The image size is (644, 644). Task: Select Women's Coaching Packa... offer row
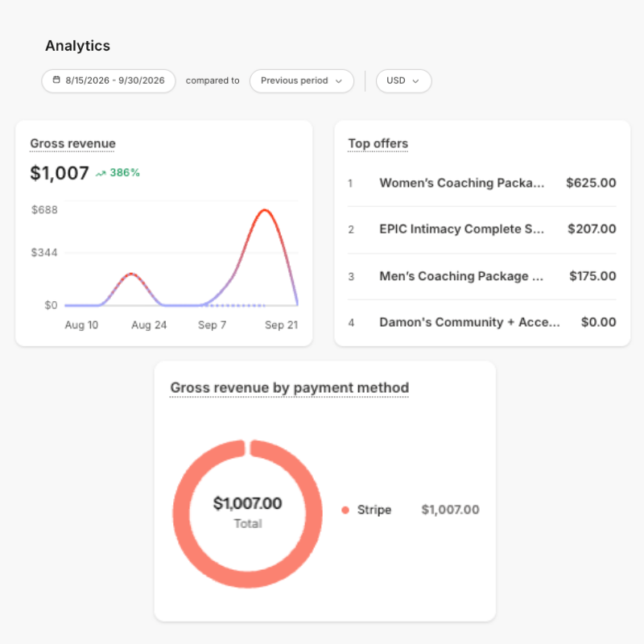[x=481, y=184]
